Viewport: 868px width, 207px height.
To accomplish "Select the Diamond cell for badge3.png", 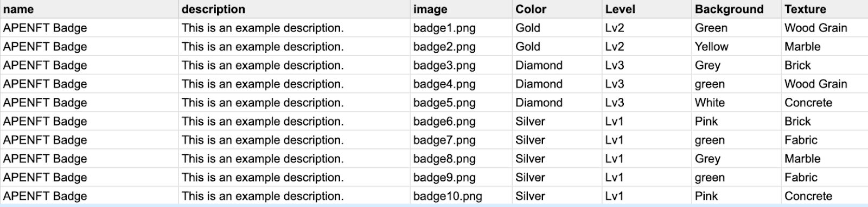I will [x=557, y=65].
